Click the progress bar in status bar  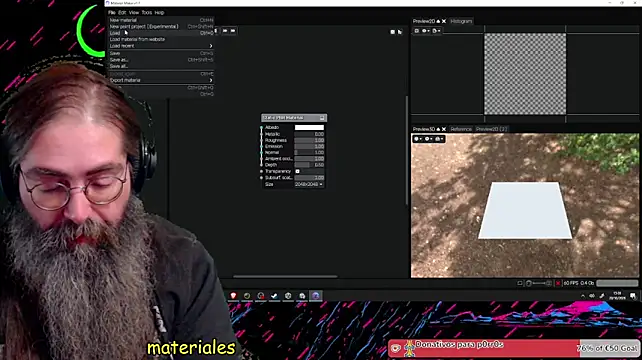[x=617, y=283]
